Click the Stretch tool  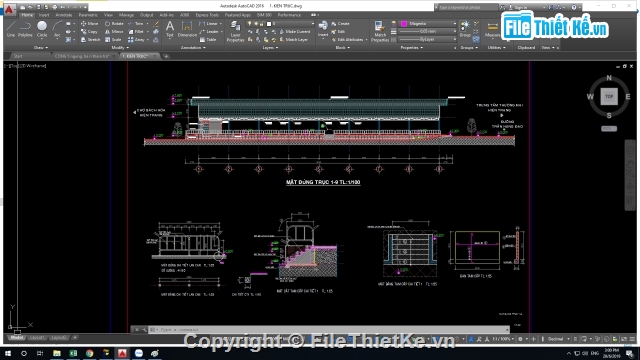pyautogui.click(x=90, y=40)
